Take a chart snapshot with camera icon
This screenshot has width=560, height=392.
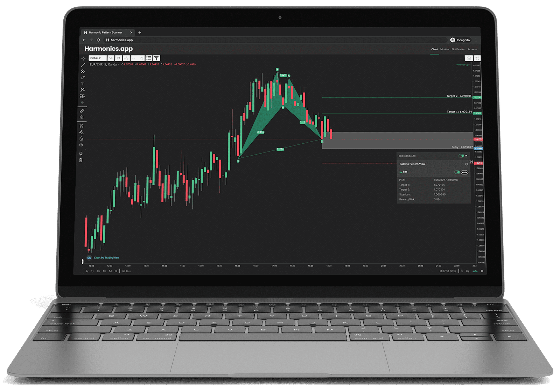[x=469, y=58]
